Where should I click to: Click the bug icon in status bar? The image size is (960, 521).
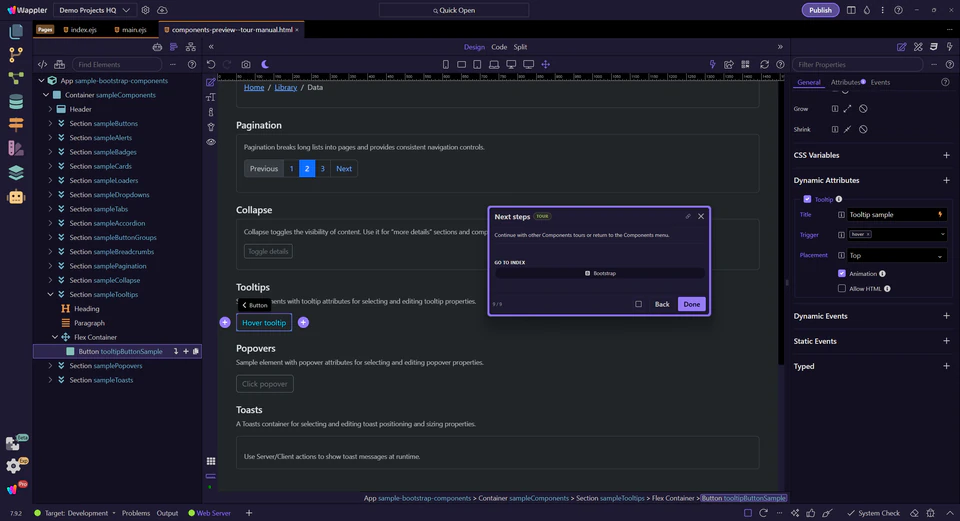(930, 513)
